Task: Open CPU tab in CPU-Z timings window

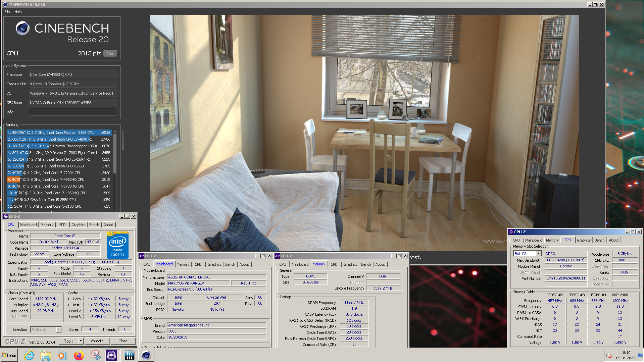Action: point(283,264)
